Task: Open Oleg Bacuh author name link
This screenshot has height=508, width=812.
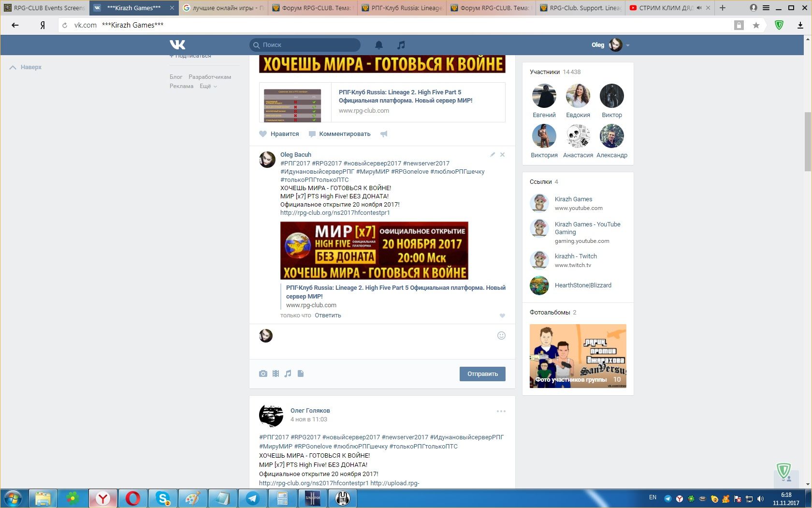Action: coord(296,155)
